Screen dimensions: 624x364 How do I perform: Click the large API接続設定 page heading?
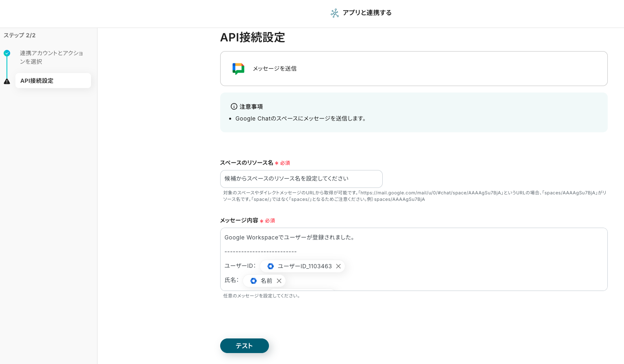(x=252, y=37)
